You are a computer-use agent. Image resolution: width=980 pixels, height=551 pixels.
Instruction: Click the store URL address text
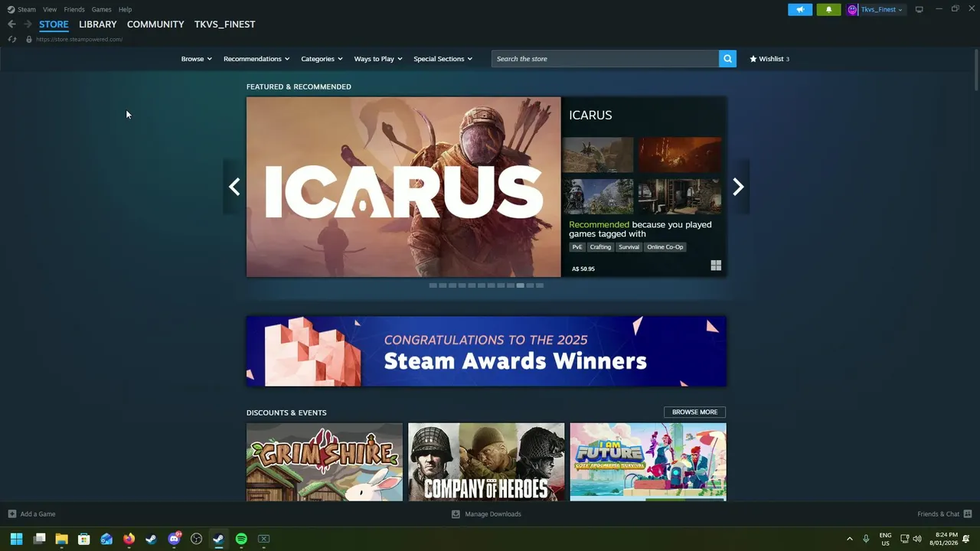pos(79,39)
